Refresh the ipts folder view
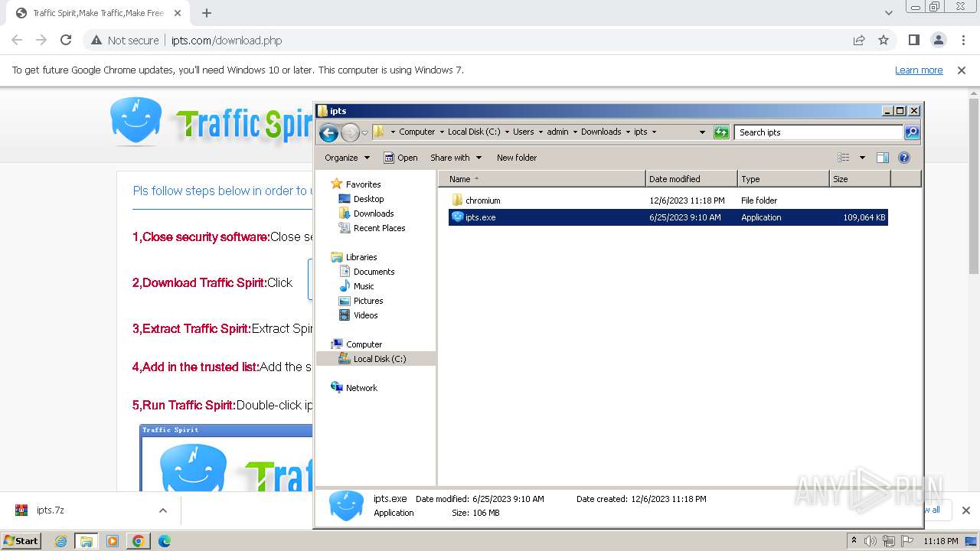980x551 pixels. (721, 132)
